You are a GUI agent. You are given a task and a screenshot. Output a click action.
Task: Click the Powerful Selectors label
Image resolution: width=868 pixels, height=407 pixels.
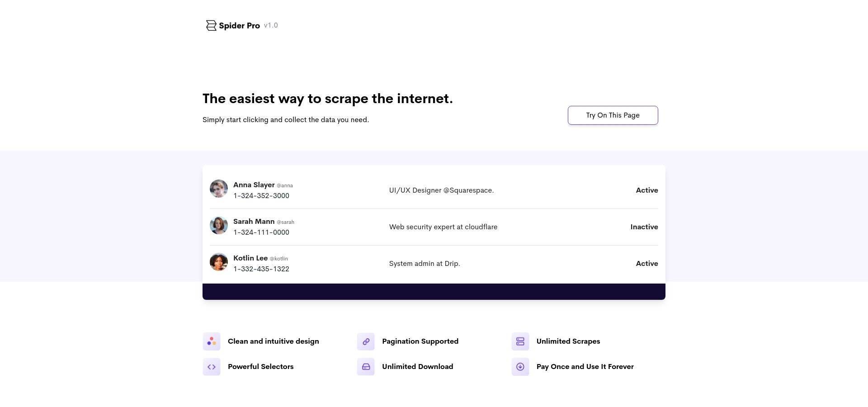261,367
